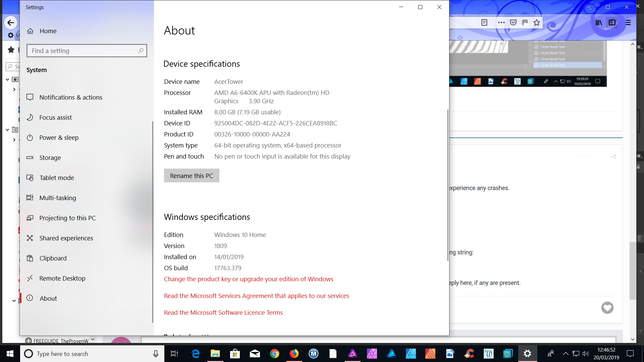Launch Google Chrome from taskbar
Screen dimensions: 644x362
pos(274,354)
